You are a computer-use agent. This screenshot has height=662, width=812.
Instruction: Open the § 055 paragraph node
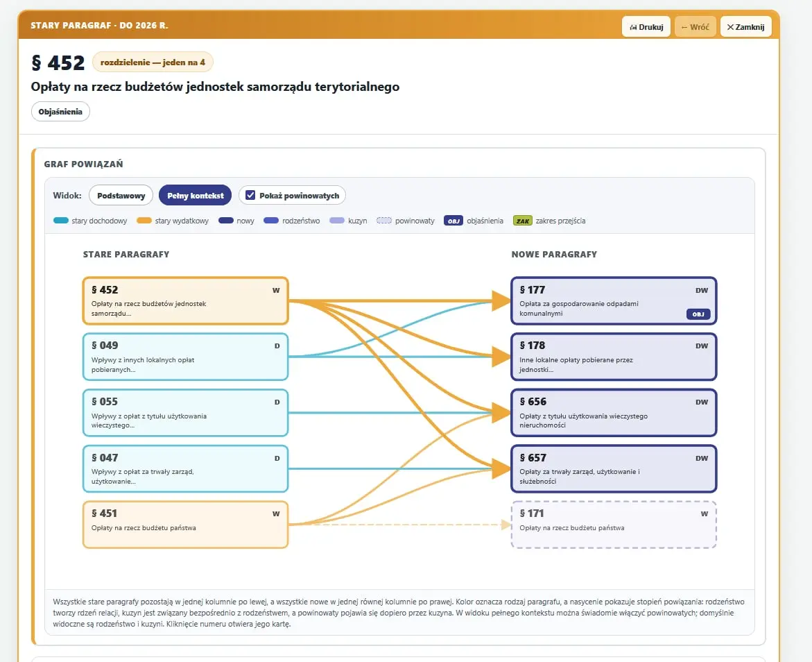(x=185, y=413)
